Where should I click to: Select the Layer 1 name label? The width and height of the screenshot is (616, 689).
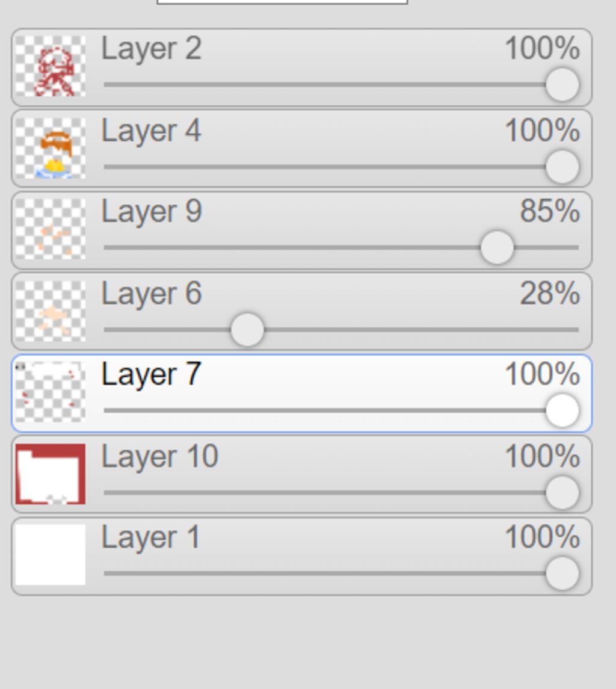pyautogui.click(x=150, y=537)
